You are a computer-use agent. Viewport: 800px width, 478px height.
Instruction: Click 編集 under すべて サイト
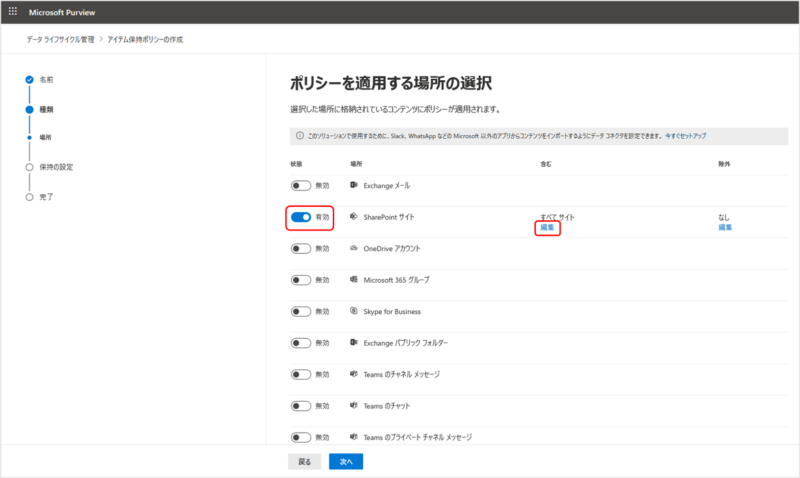[546, 228]
